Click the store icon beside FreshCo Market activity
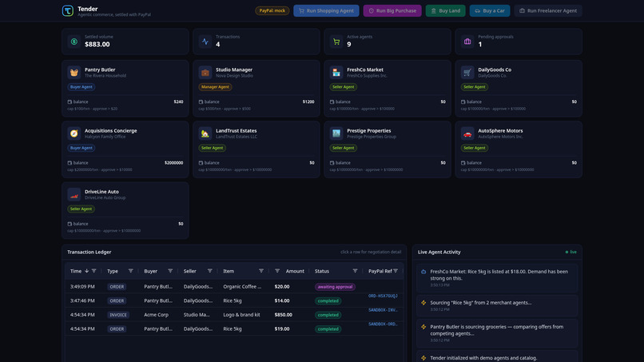644x362 pixels. 423,272
